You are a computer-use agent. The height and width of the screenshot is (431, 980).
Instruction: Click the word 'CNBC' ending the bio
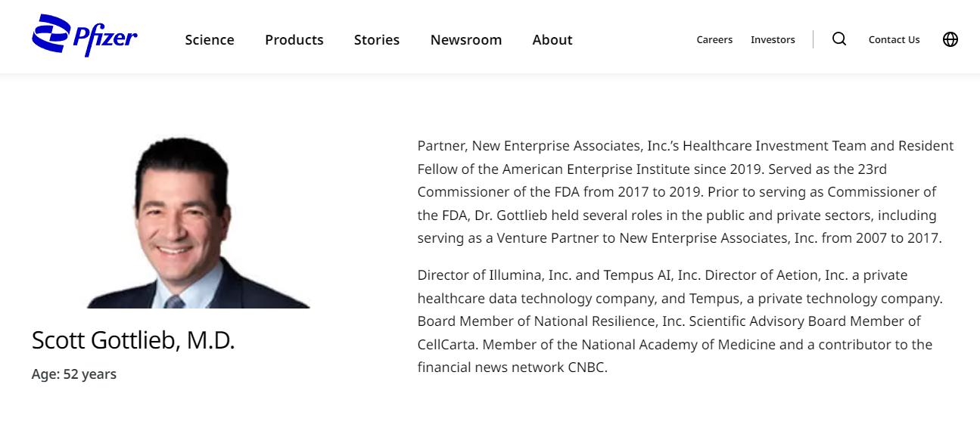[587, 368]
